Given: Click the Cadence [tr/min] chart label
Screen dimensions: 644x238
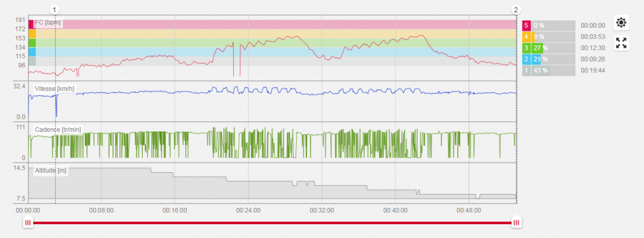Looking at the screenshot, I should click(x=58, y=129).
